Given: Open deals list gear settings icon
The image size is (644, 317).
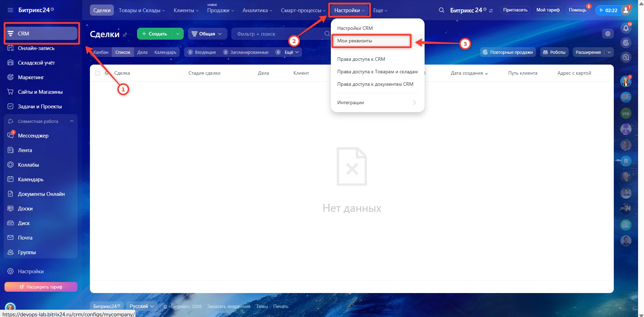Looking at the screenshot, I should [608, 34].
